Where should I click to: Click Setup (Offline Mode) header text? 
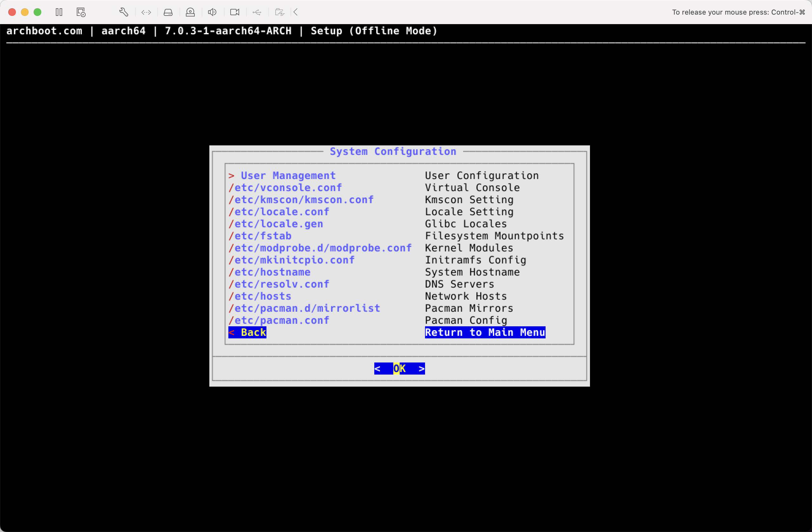[374, 31]
